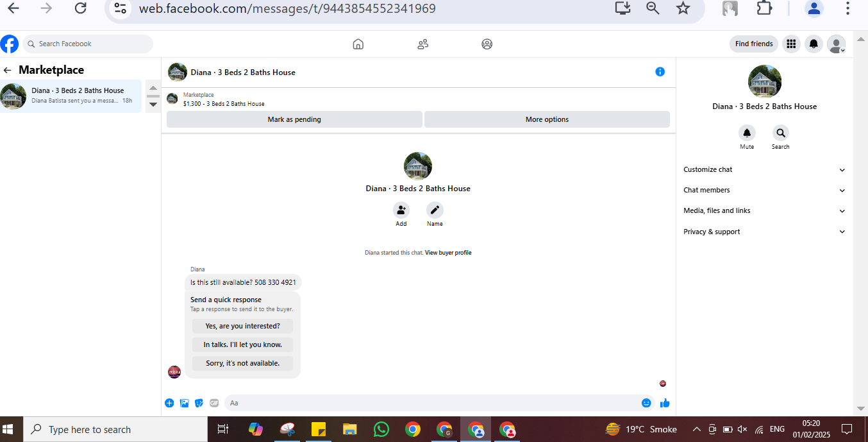
Task: Open the Facebook menu grid icon
Action: tap(791, 44)
